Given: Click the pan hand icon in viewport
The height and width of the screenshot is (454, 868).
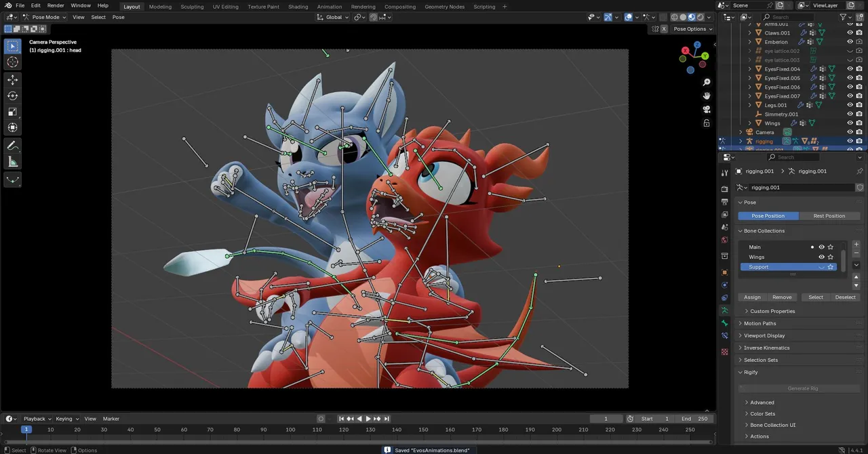Looking at the screenshot, I should (707, 96).
